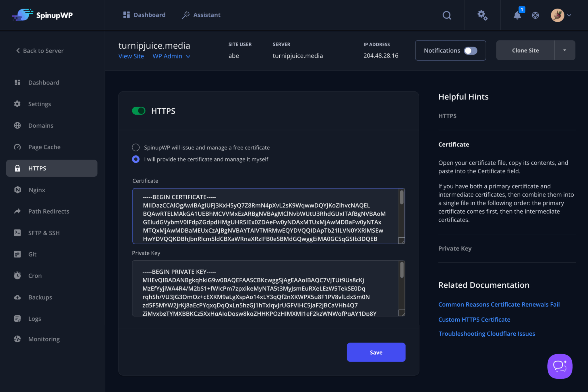Click the SFTP & SSH terminal icon
The width and height of the screenshot is (588, 392).
pos(18,233)
